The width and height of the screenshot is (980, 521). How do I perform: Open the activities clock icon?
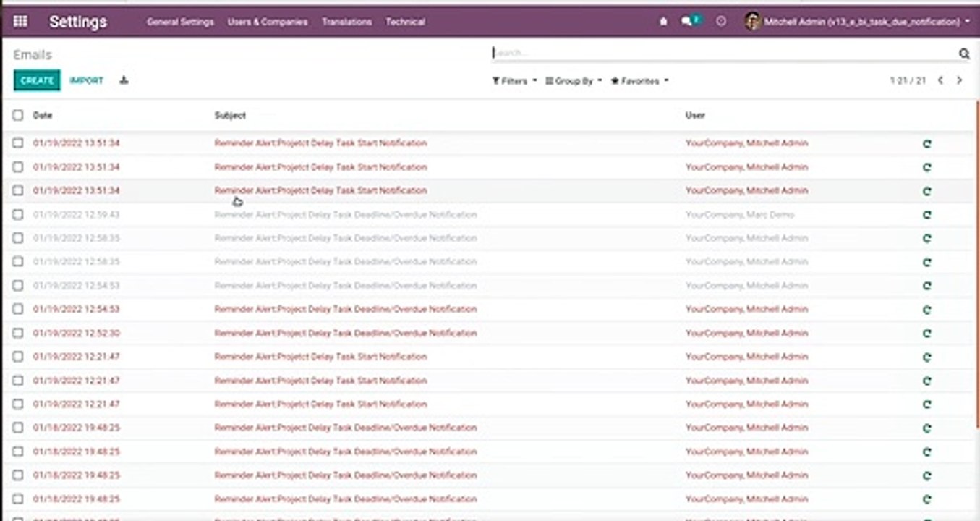721,22
